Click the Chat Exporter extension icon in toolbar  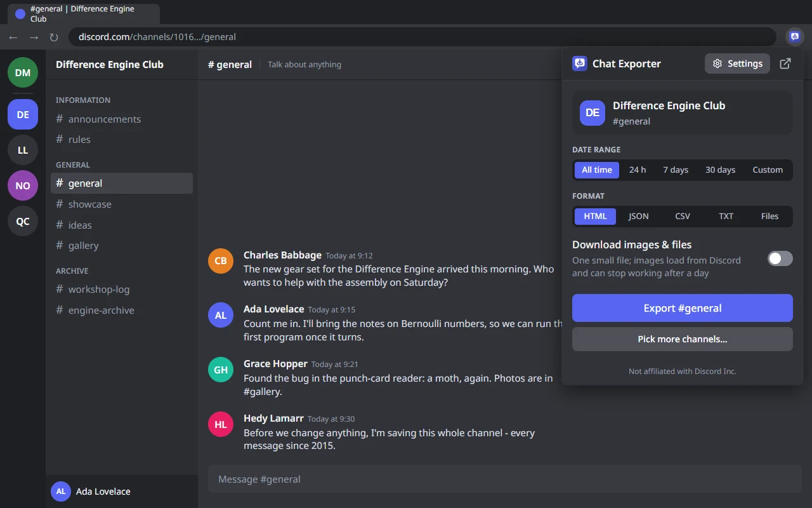coord(794,37)
